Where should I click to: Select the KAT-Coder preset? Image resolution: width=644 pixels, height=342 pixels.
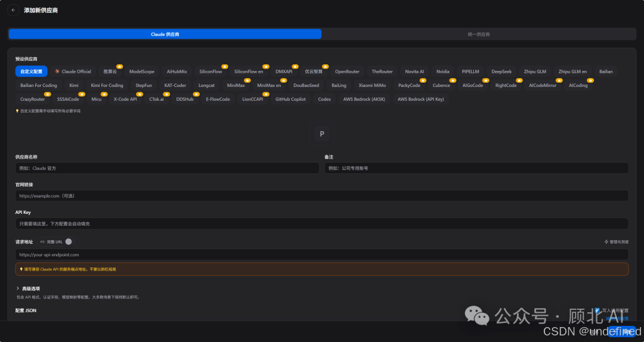pyautogui.click(x=175, y=85)
